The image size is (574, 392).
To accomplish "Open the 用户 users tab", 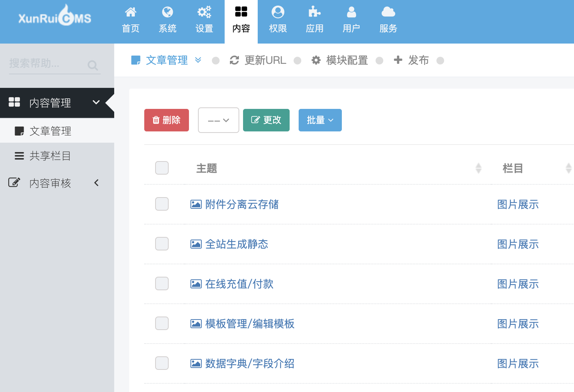I will 352,21.
